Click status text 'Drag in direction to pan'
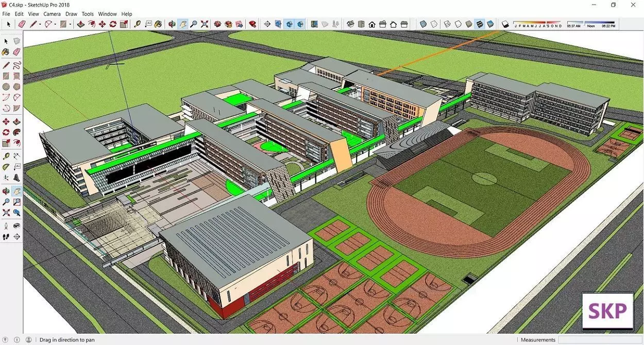Viewport: 644px width, 345px height. 67,340
